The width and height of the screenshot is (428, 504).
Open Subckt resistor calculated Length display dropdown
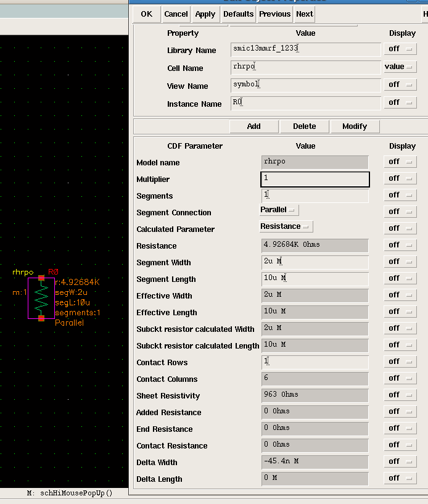[x=400, y=345]
